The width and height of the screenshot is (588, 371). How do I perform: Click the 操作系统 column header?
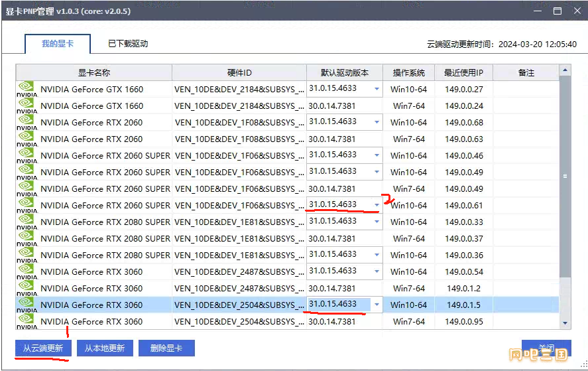coord(409,72)
